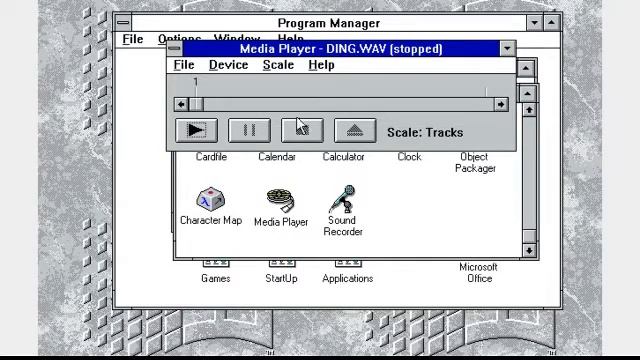Maximize the Program Manager window
This screenshot has height=360, width=640.
coord(551,23)
